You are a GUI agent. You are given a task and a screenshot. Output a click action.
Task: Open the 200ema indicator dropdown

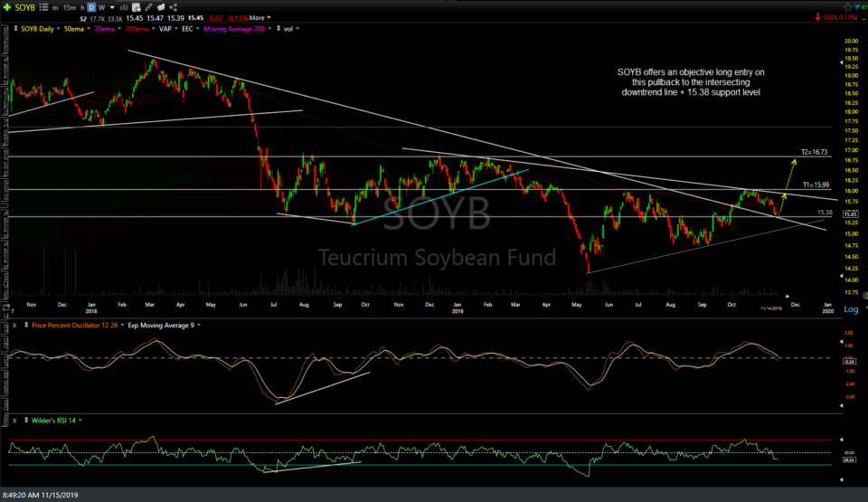tap(153, 29)
